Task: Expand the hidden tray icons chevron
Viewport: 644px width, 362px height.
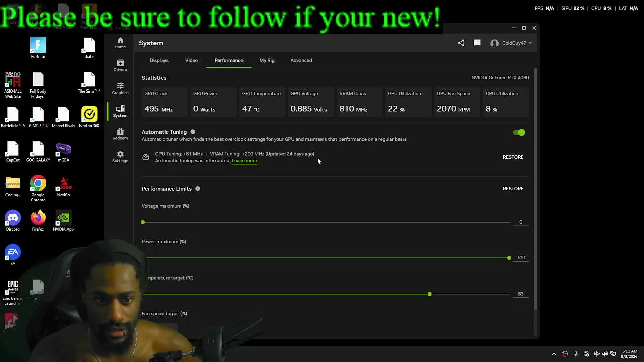Action: [x=554, y=354]
